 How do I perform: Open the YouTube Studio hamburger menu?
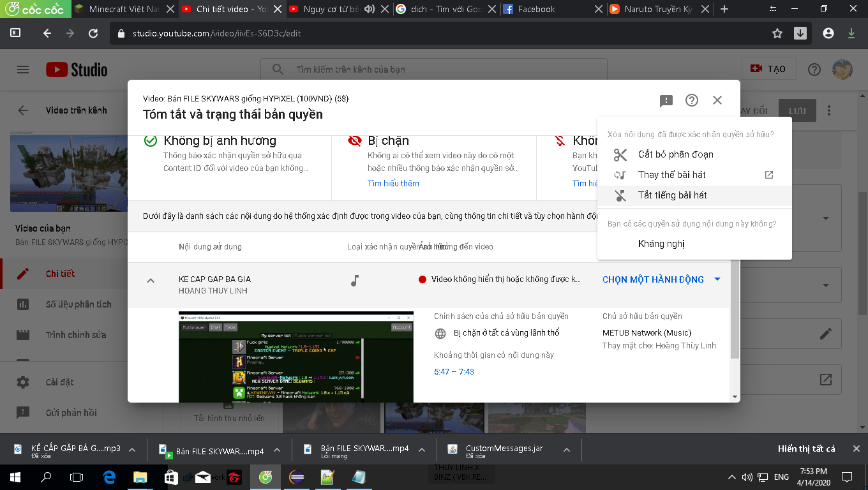[23, 70]
